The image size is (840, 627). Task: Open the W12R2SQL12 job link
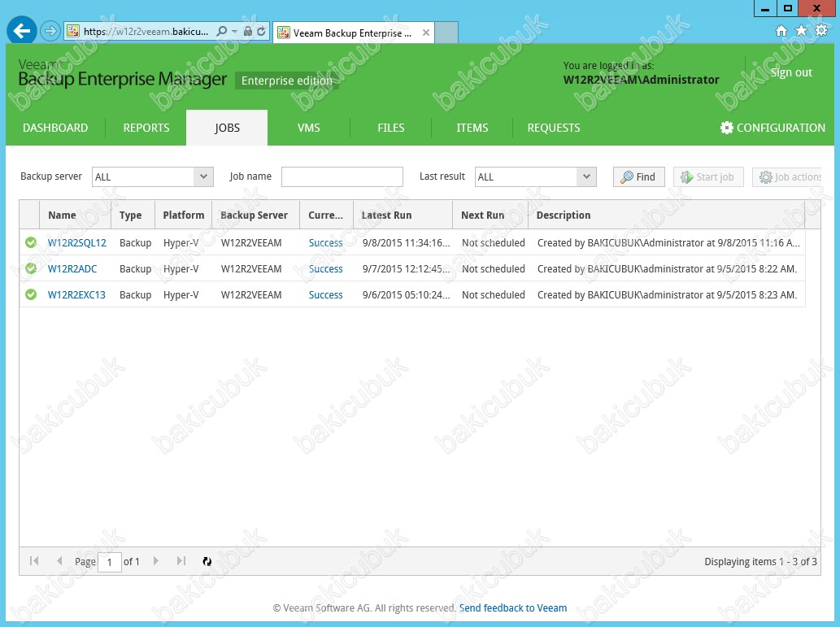tap(77, 243)
